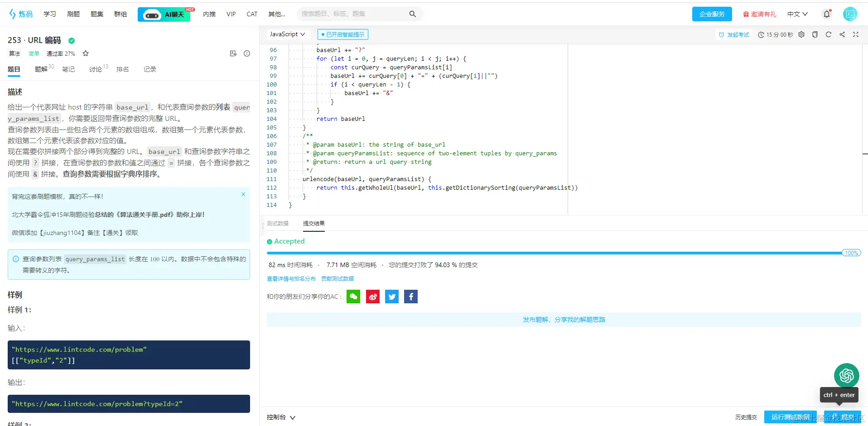Toggle the smart hints option
The image size is (868, 426).
[x=343, y=34]
